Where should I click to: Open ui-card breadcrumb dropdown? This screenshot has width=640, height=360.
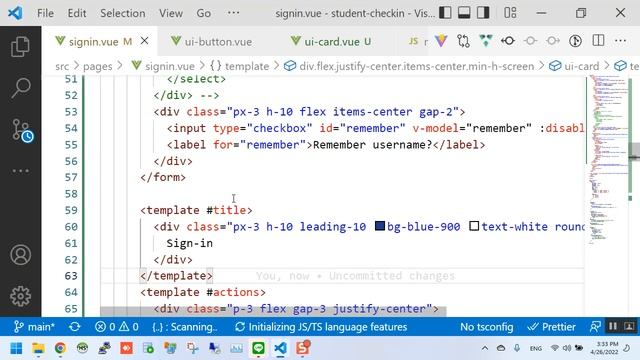[574, 66]
